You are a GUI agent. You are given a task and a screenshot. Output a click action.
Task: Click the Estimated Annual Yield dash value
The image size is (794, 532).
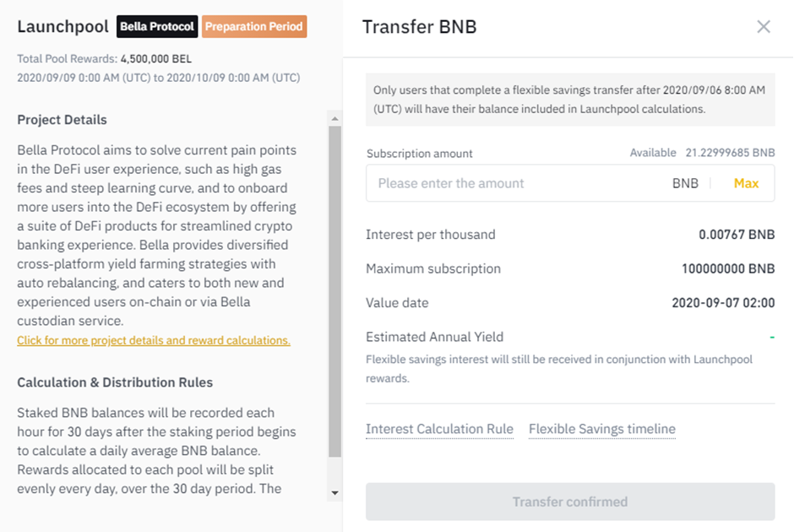(771, 337)
